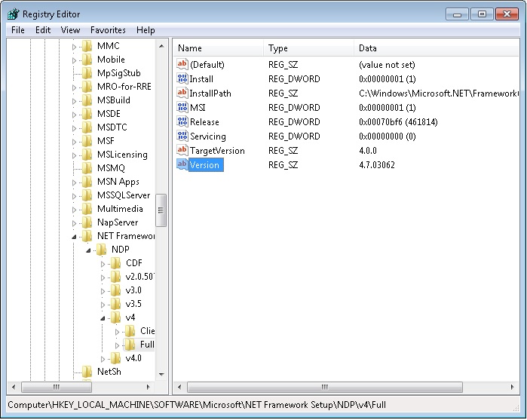Click the Install DWORD value icon

[182, 78]
